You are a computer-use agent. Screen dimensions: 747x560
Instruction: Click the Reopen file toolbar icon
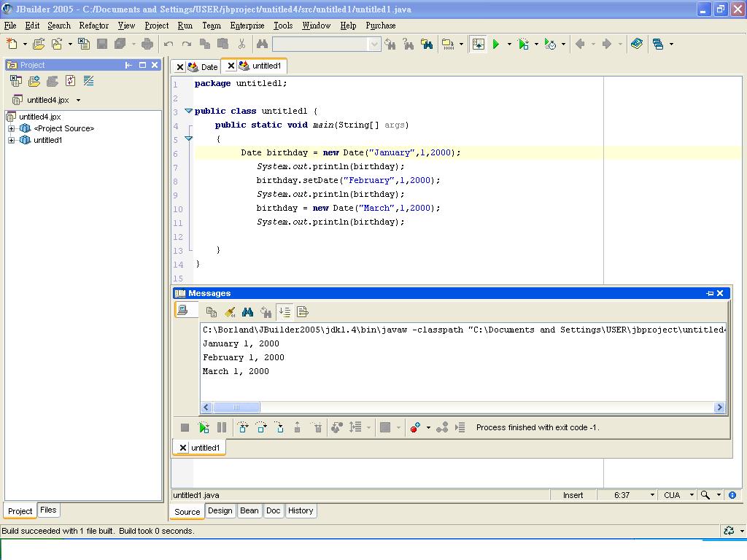click(x=57, y=44)
